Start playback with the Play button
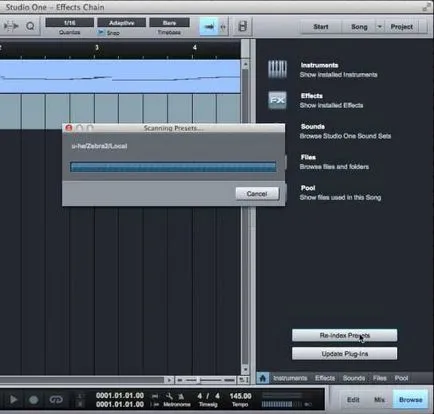434x414 pixels. click(13, 399)
